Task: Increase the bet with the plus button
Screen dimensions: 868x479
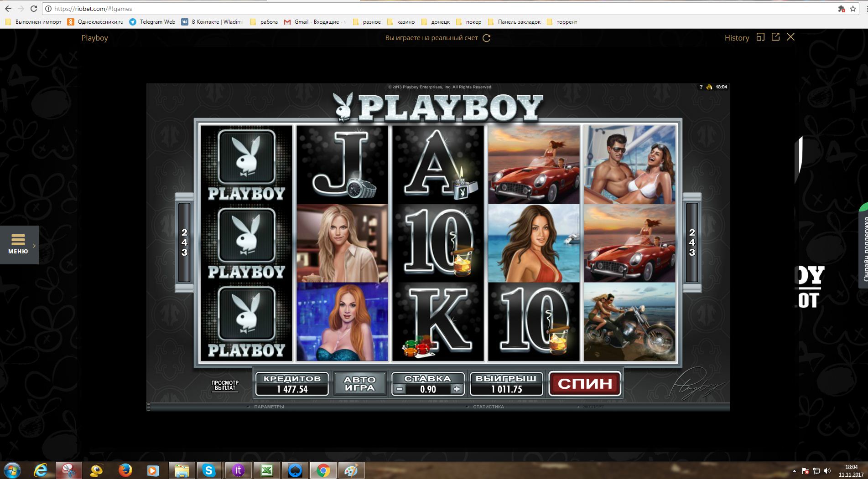Action: click(x=457, y=389)
